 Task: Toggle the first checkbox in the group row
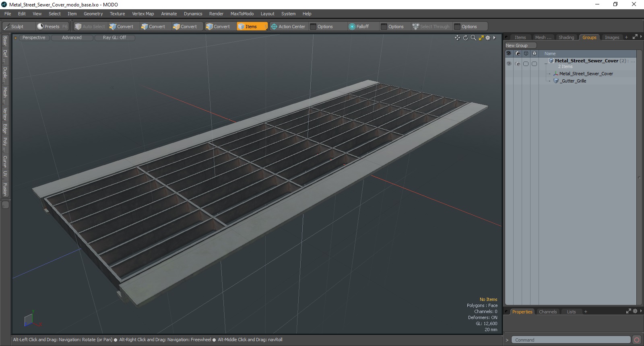click(x=526, y=64)
